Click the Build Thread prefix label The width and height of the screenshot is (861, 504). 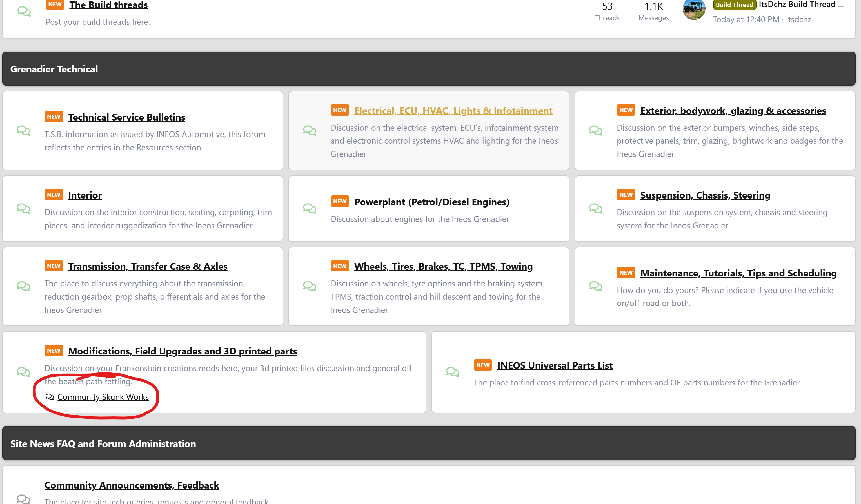click(x=735, y=5)
